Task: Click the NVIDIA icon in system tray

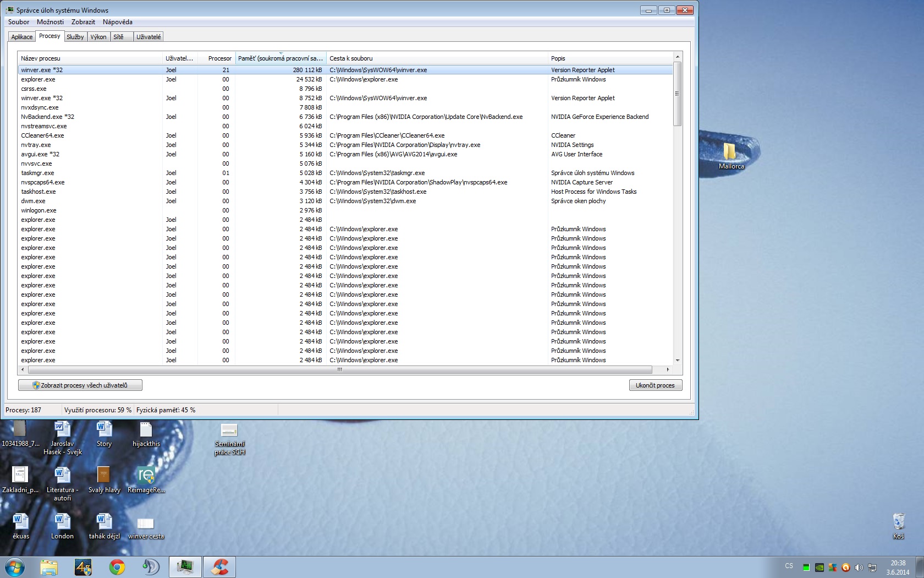Action: tap(819, 568)
